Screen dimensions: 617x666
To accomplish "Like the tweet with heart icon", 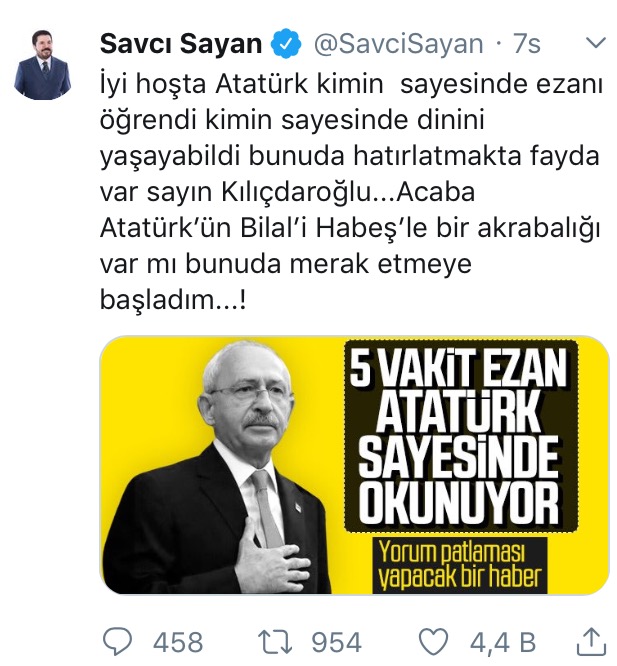I will pyautogui.click(x=433, y=642).
